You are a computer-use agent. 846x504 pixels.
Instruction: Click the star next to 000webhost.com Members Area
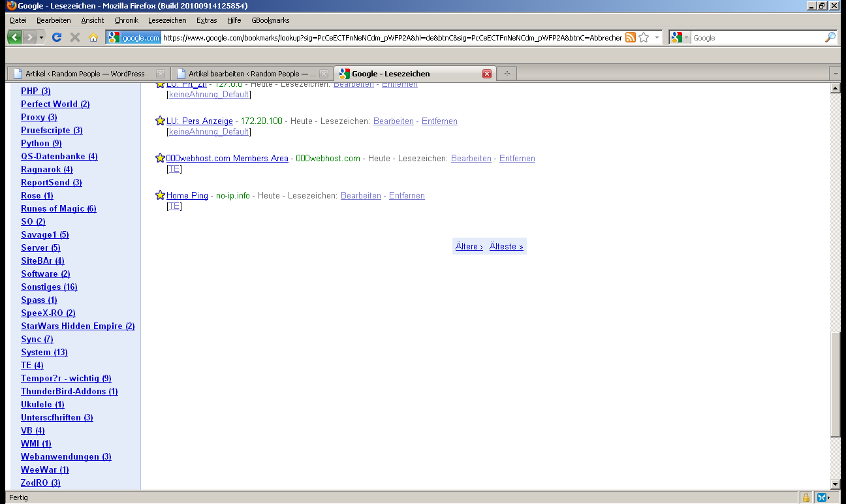tap(160, 159)
